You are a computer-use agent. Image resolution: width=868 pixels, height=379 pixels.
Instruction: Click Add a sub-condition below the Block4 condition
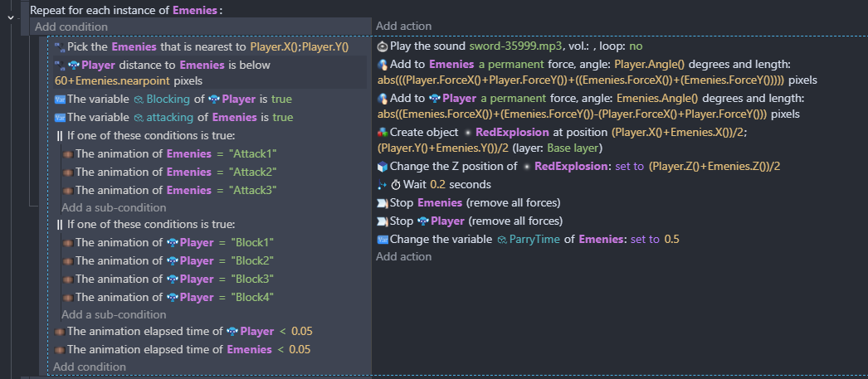(114, 314)
